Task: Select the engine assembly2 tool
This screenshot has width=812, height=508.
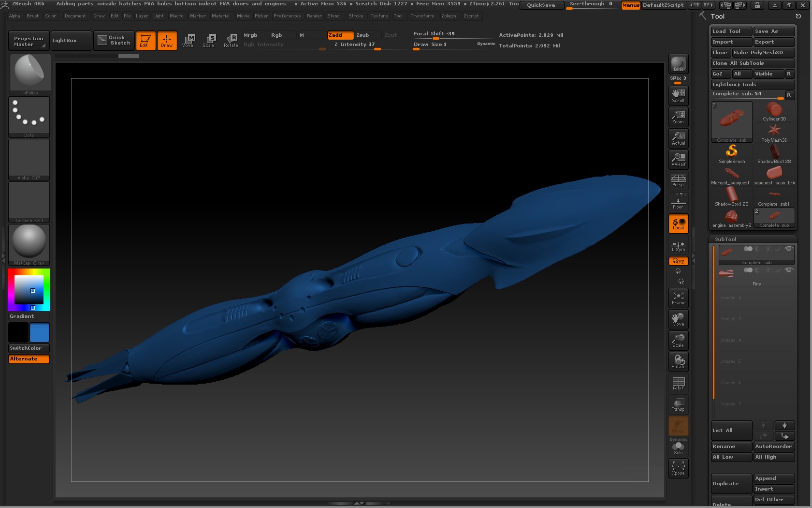Action: coord(732,218)
